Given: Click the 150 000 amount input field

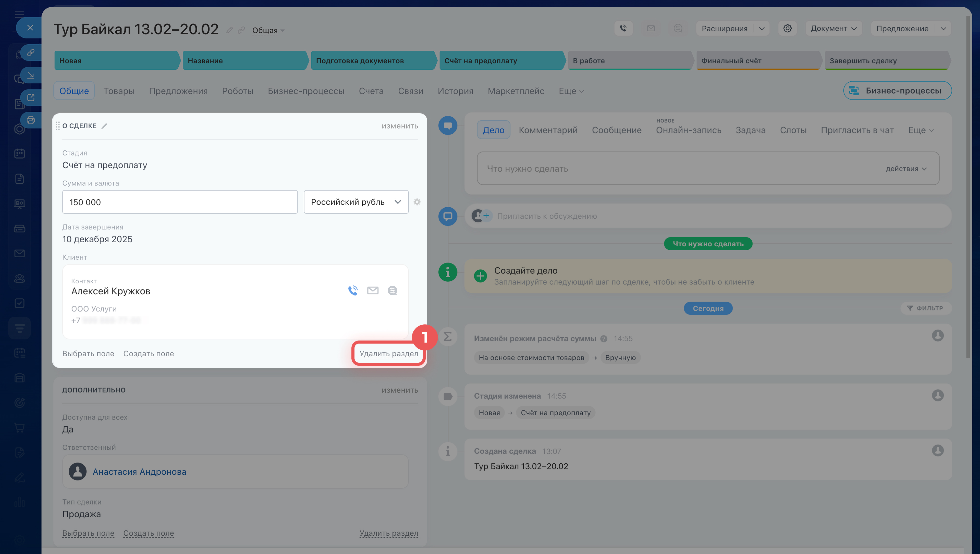Looking at the screenshot, I should 180,202.
